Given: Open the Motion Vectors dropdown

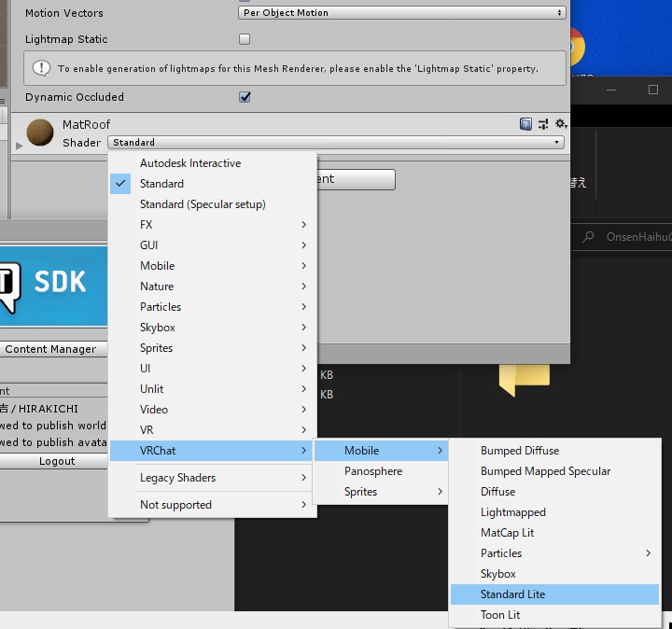Looking at the screenshot, I should [x=401, y=13].
